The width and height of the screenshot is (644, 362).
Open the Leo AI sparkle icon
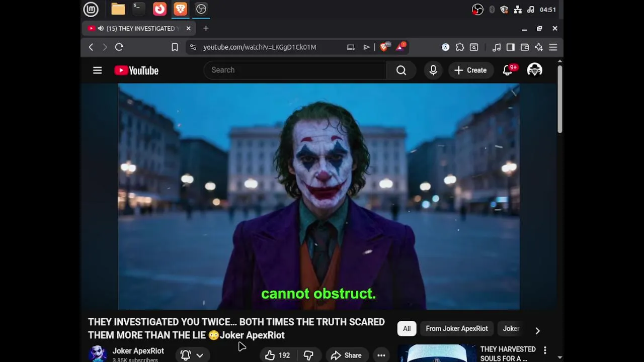pos(539,47)
